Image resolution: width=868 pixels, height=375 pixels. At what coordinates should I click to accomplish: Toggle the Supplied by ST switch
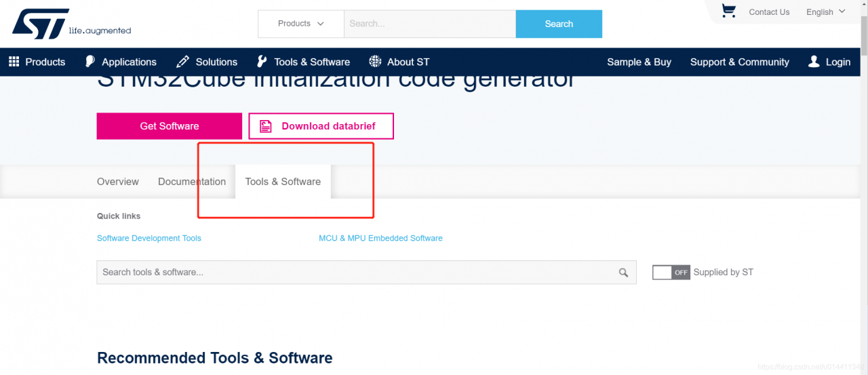click(x=671, y=272)
